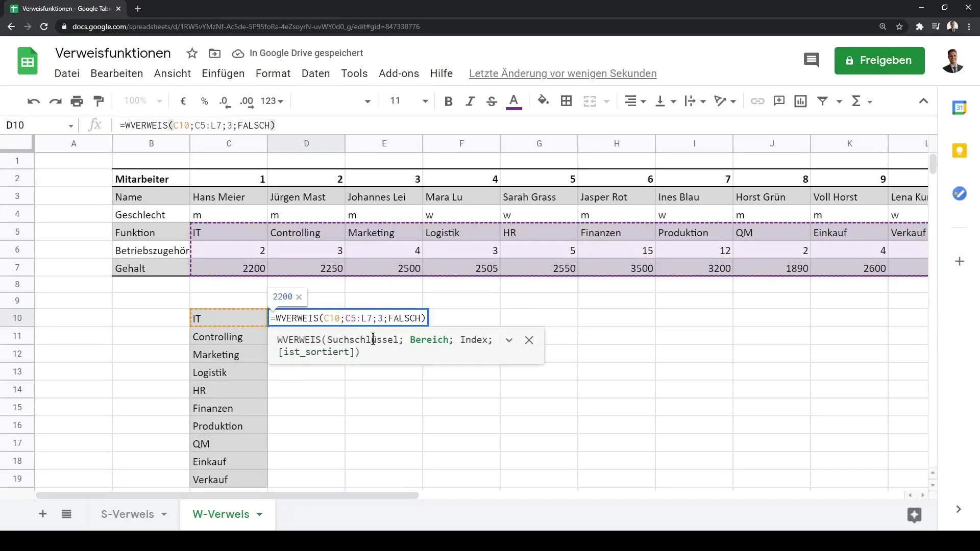Screen dimensions: 980x551
Task: Open number format 123 dropdown
Action: (272, 101)
